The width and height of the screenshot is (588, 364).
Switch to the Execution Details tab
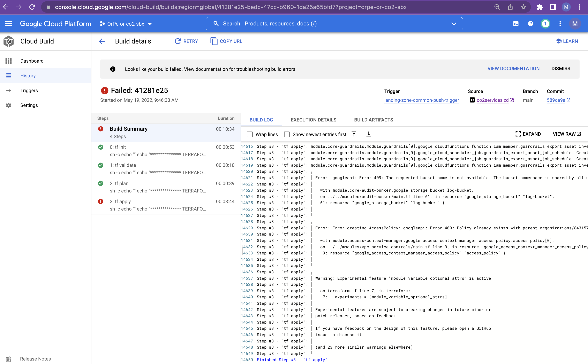coord(313,120)
